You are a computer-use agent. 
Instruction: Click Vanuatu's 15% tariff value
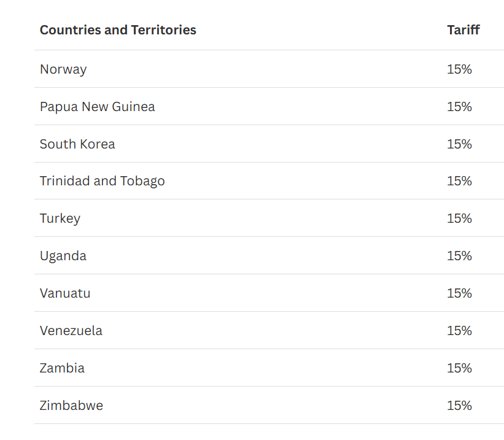point(459,293)
